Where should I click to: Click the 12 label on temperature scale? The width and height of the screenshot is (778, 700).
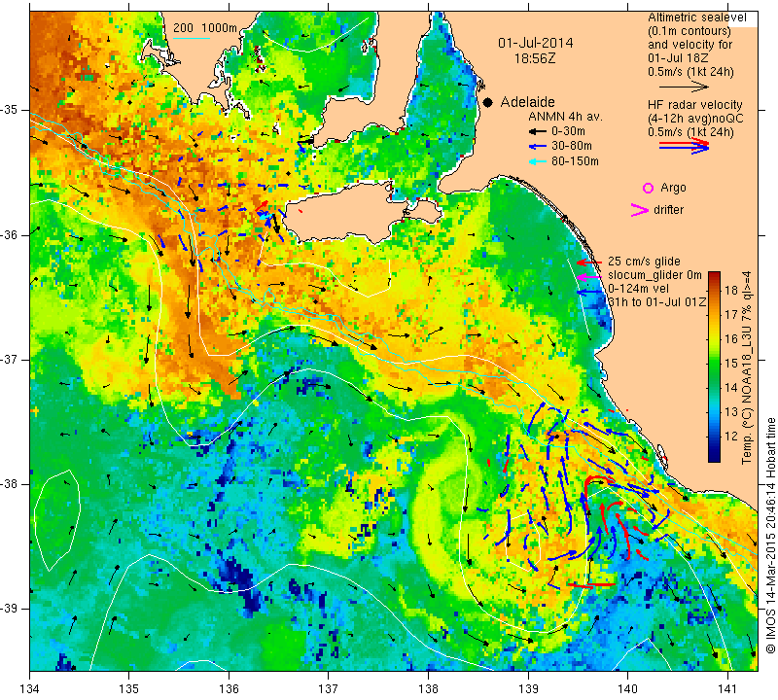[731, 437]
